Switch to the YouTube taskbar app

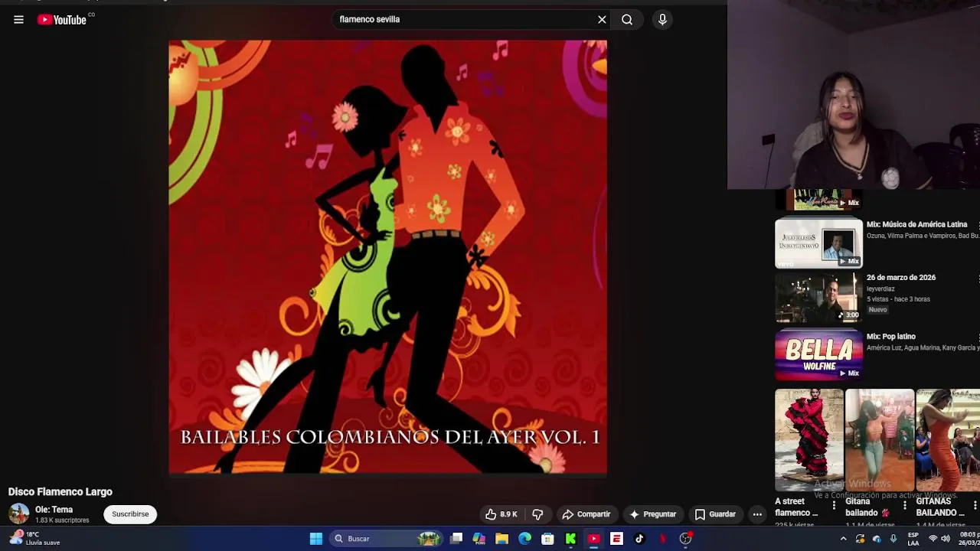594,539
